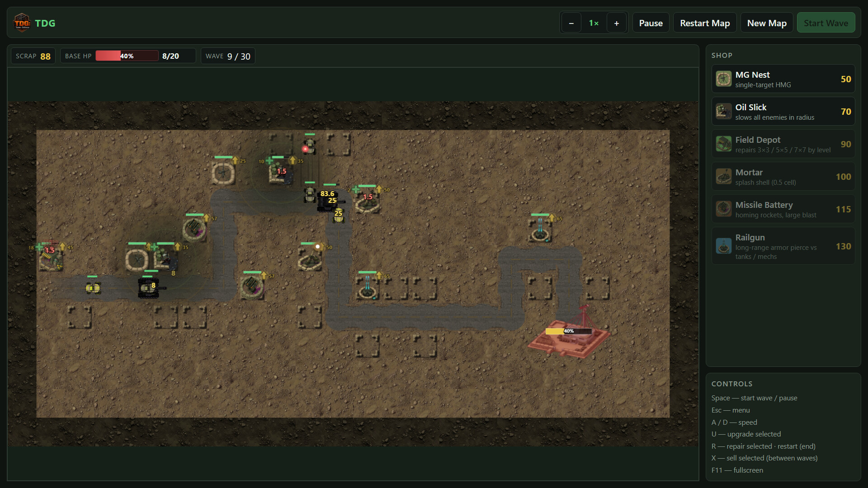Image resolution: width=868 pixels, height=488 pixels.
Task: Click the Missile Battery price 115
Action: click(x=843, y=209)
